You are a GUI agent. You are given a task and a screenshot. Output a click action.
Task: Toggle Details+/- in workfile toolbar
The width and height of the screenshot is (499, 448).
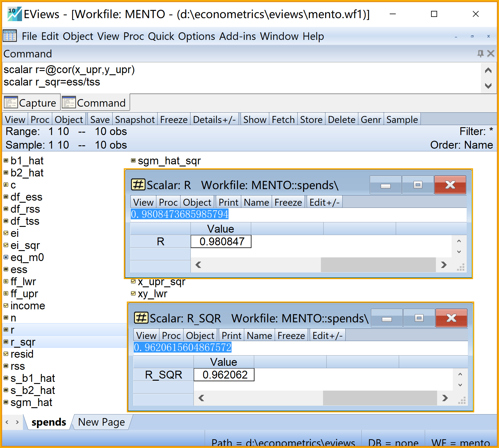(214, 120)
